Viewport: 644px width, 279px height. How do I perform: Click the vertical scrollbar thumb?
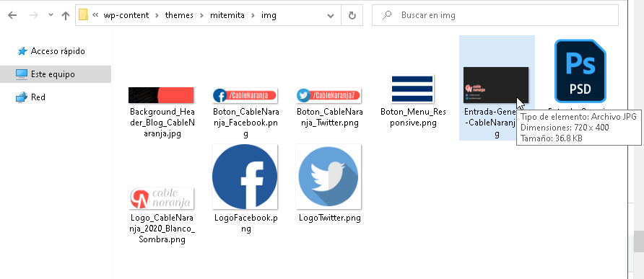(x=639, y=242)
